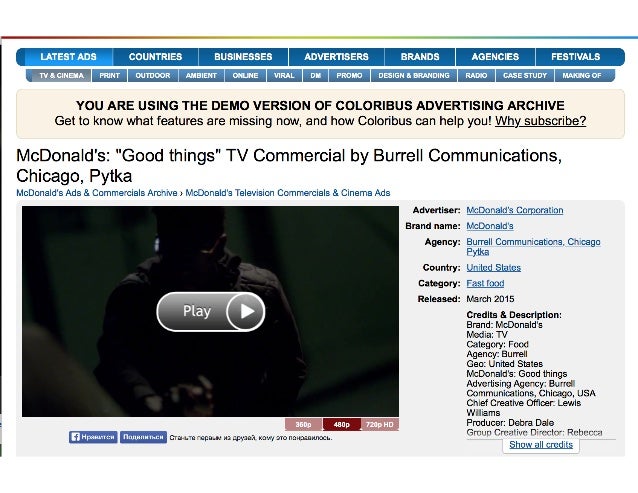Viewport: 638px width, 493px height.
Task: Open the Festivals tab
Action: [576, 57]
